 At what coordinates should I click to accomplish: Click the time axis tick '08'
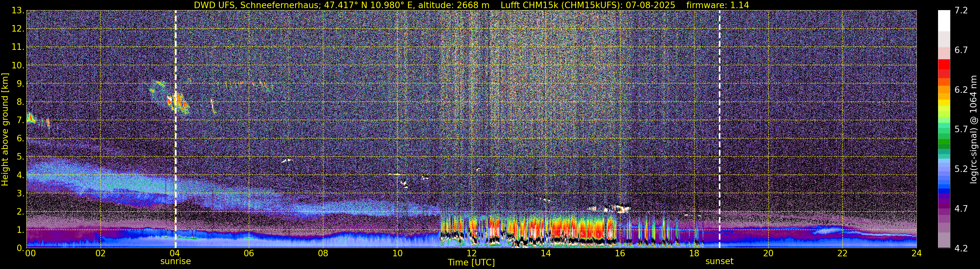coord(323,253)
